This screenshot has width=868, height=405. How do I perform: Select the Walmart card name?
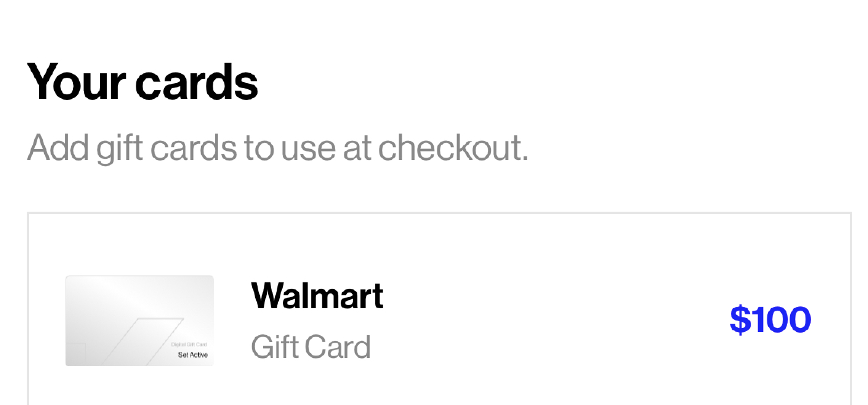coord(317,296)
